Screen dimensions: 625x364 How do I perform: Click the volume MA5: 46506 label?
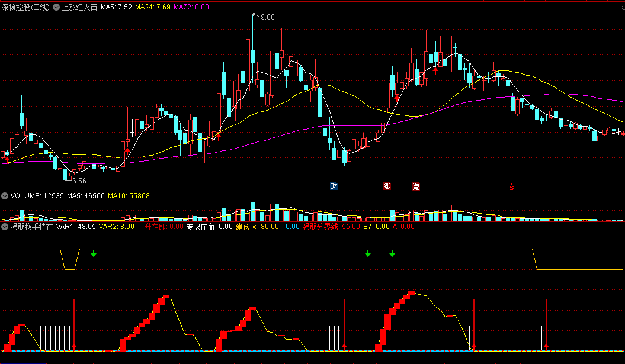pos(86,196)
